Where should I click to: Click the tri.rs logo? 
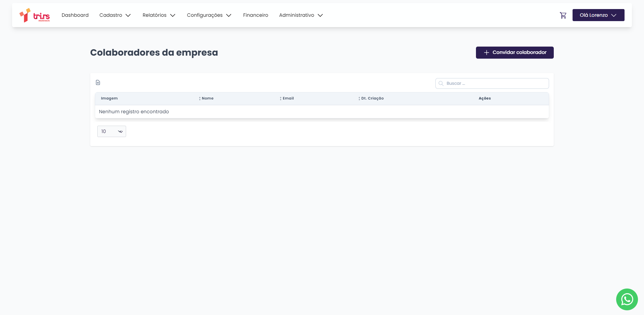pyautogui.click(x=35, y=15)
